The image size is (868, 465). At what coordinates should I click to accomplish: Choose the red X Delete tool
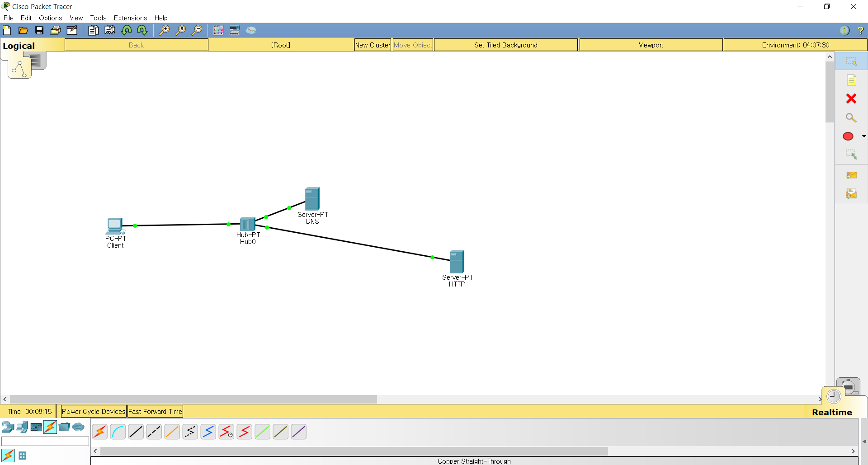[x=851, y=99]
